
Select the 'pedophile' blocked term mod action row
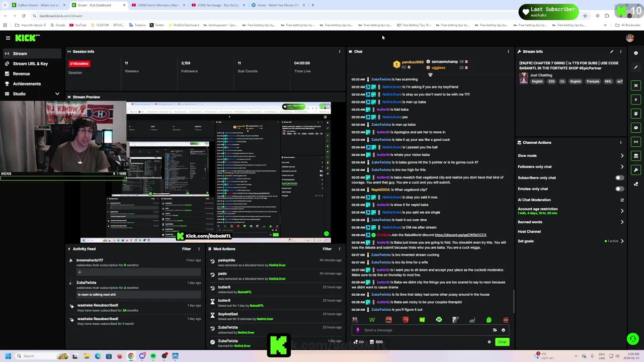point(276,262)
